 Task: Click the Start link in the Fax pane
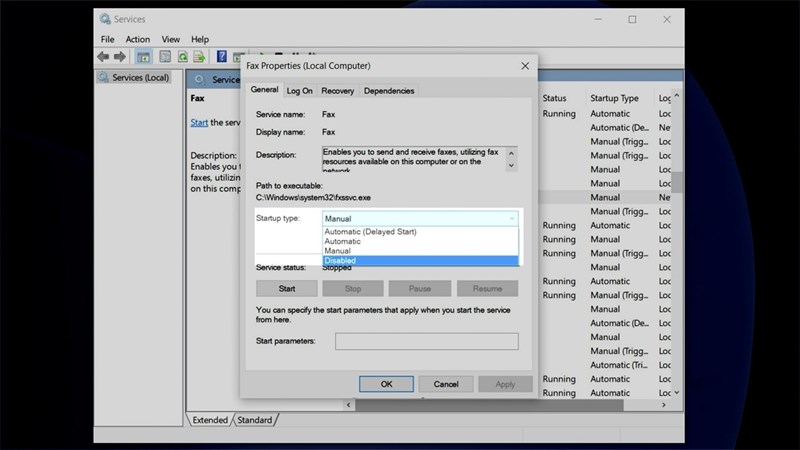199,122
